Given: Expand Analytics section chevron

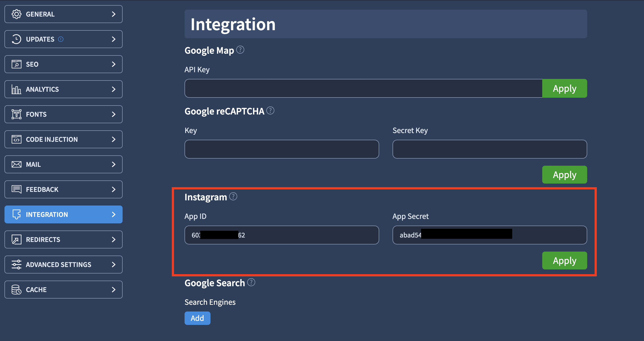Looking at the screenshot, I should pos(113,89).
